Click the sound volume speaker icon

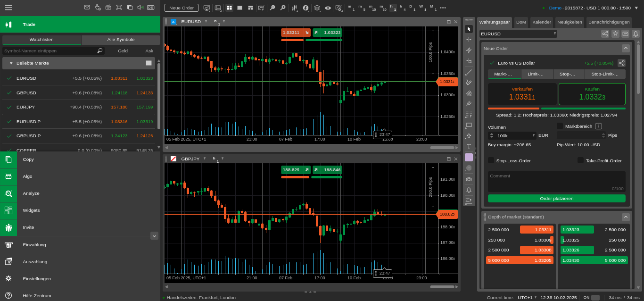[x=140, y=8]
